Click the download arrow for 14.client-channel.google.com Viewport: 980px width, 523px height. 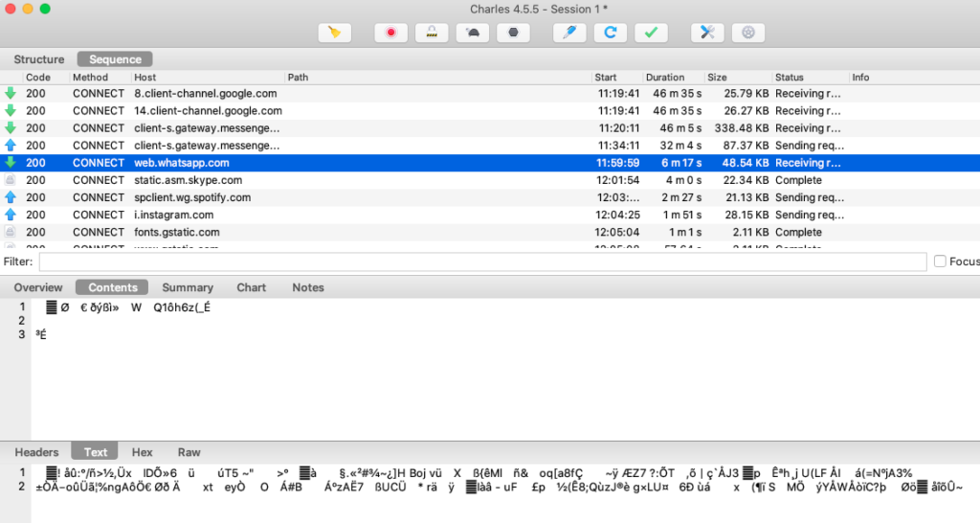click(11, 111)
